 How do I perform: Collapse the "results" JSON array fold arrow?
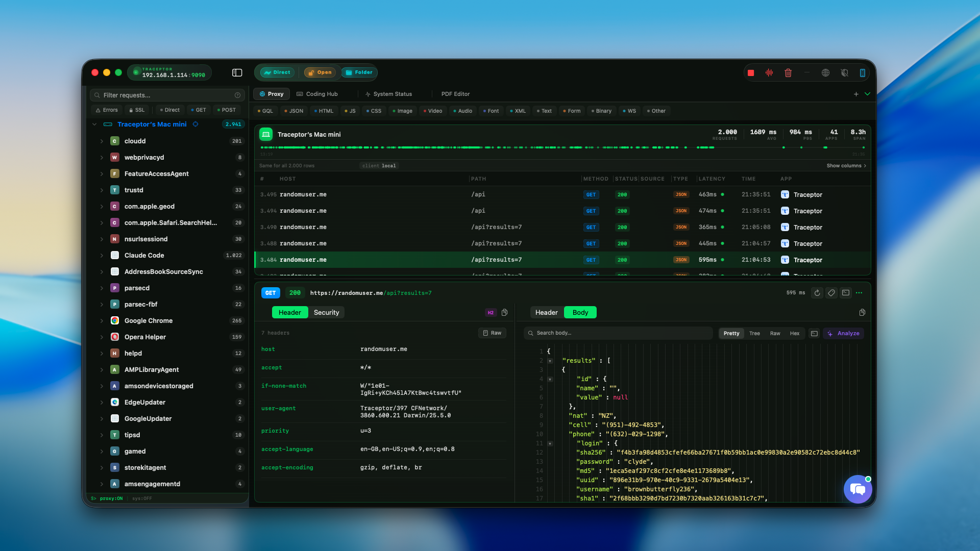point(550,361)
